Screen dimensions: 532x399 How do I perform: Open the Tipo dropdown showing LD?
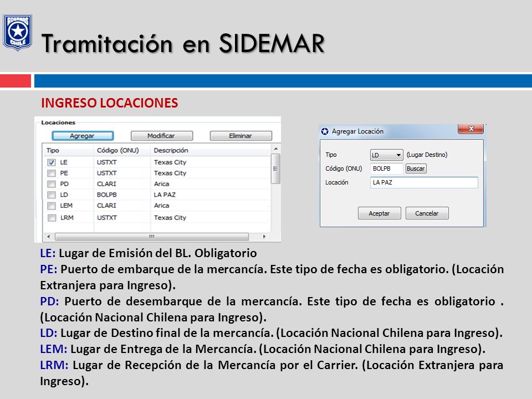(x=386, y=155)
